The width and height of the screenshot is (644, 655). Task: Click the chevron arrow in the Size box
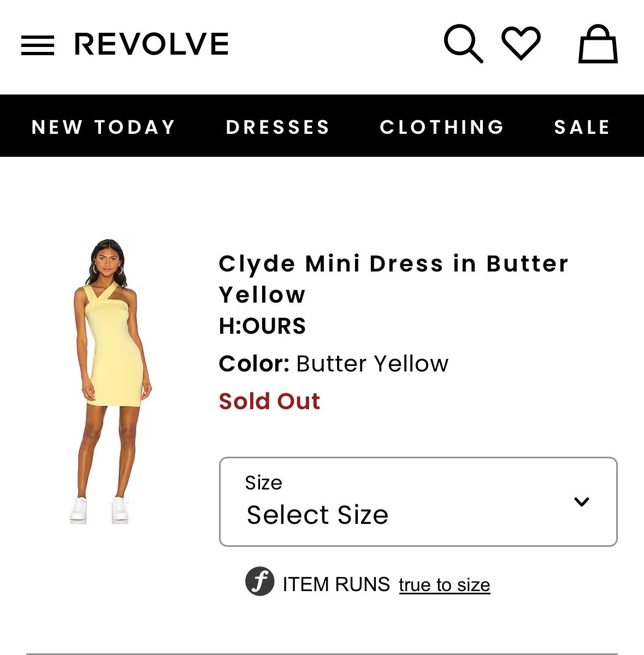coord(582,501)
